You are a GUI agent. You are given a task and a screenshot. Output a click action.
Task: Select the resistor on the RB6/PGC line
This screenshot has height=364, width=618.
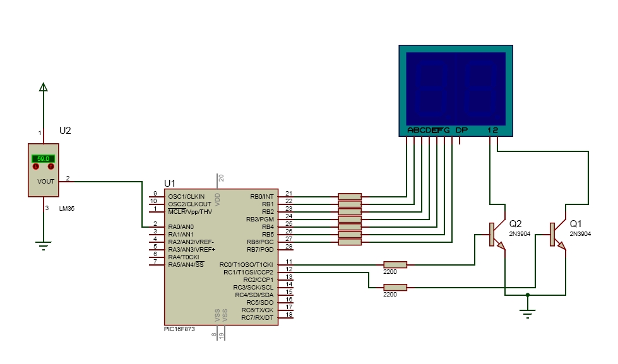pyautogui.click(x=350, y=242)
